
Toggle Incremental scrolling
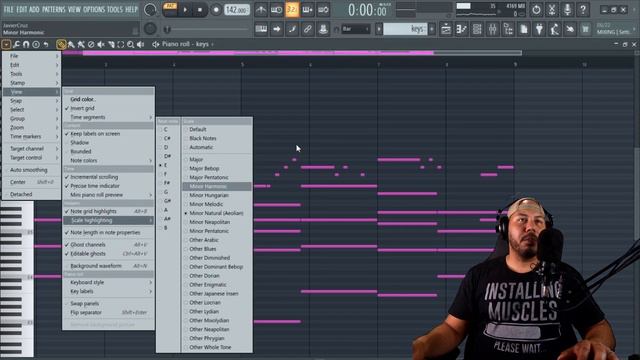pos(109,177)
